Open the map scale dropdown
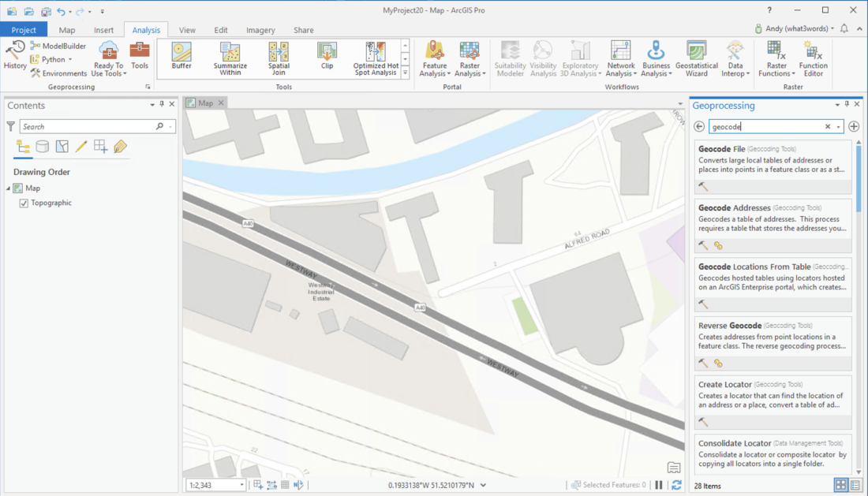The height and width of the screenshot is (496, 868). pyautogui.click(x=241, y=485)
